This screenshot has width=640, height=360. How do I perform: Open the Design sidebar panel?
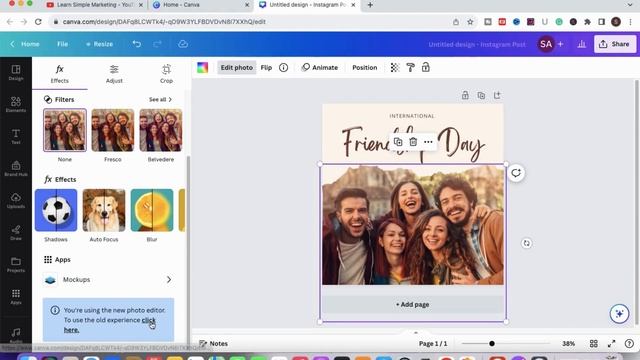tap(16, 72)
